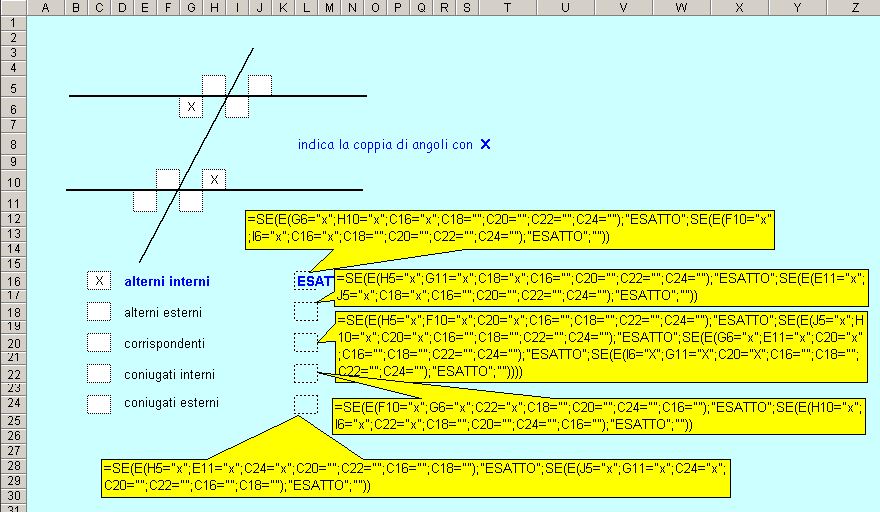Select angle cell F10 above the bottom line
The image size is (880, 512).
click(x=168, y=179)
